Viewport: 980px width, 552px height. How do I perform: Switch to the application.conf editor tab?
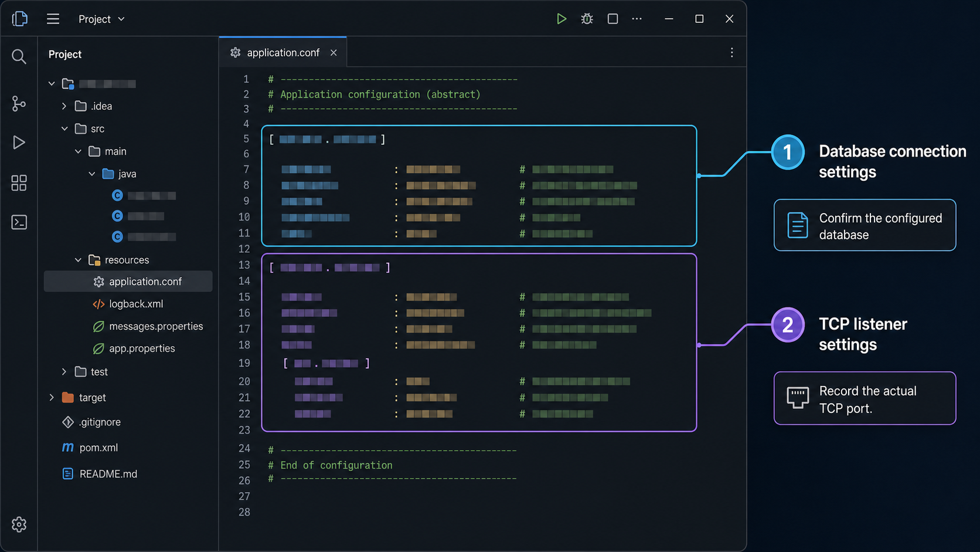pyautogui.click(x=283, y=53)
